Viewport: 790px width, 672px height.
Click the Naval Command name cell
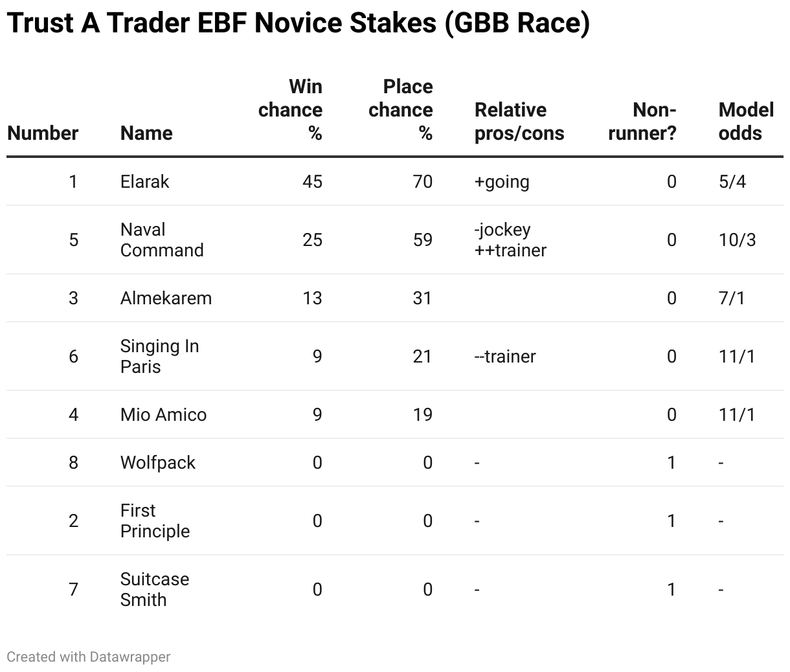(162, 240)
